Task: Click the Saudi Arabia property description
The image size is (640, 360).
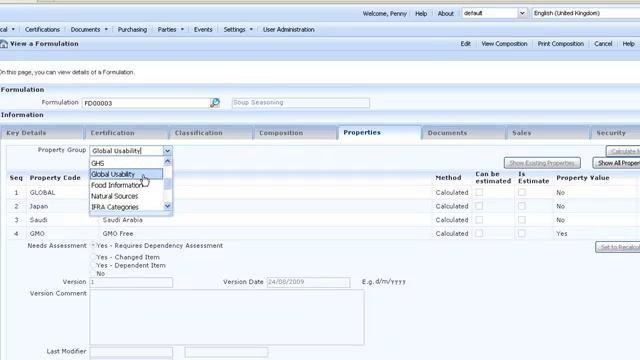Action: (122, 220)
